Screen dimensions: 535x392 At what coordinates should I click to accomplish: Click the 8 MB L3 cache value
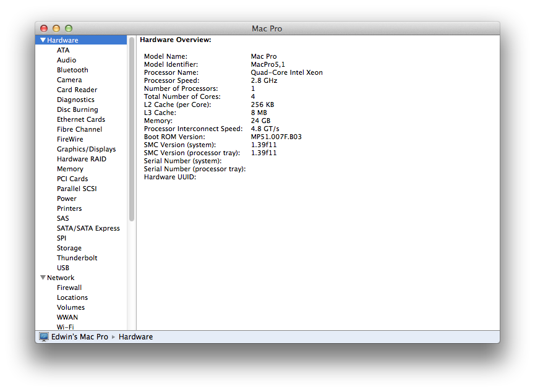[x=259, y=113]
